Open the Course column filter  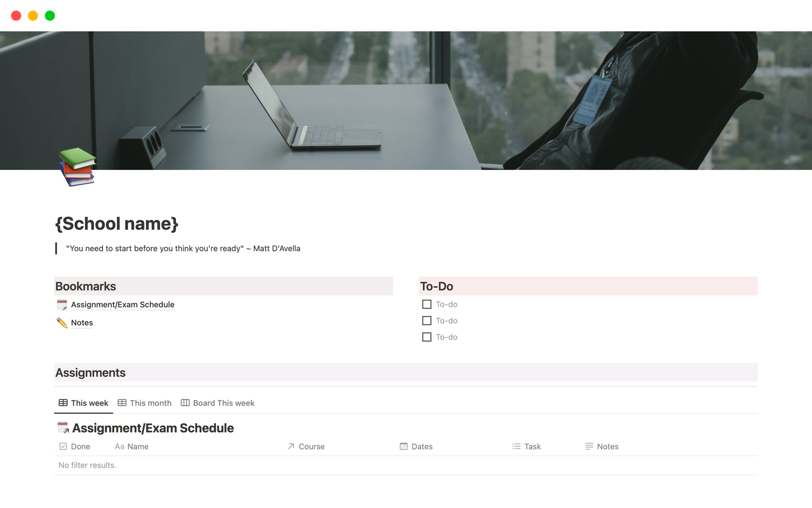coord(312,446)
